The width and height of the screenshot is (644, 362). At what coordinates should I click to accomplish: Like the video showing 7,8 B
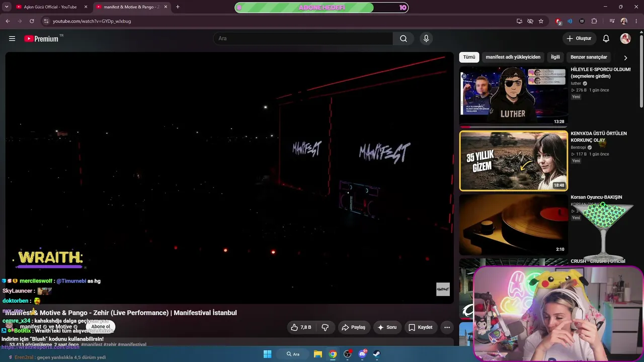point(301,327)
